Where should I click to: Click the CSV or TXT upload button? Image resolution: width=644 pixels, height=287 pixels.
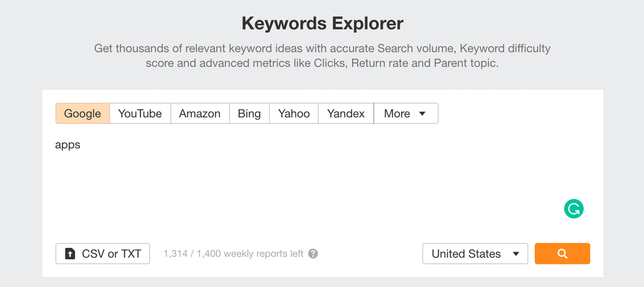pos(103,254)
